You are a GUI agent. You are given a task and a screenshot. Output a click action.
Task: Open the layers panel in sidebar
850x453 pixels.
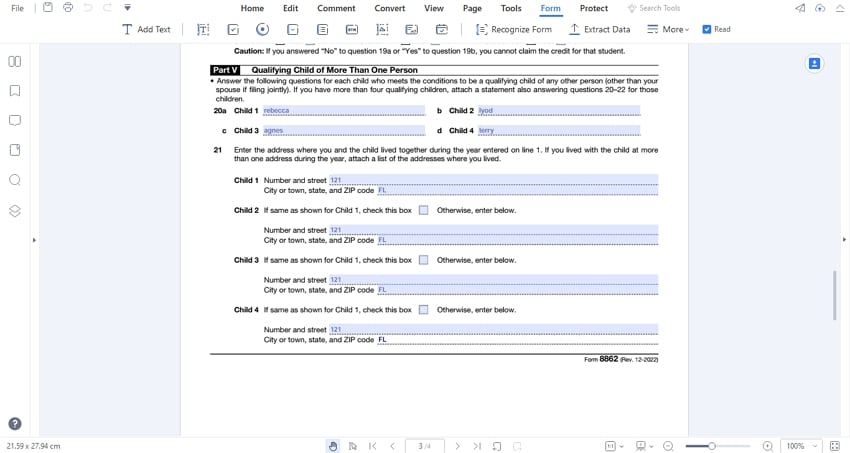(x=15, y=211)
